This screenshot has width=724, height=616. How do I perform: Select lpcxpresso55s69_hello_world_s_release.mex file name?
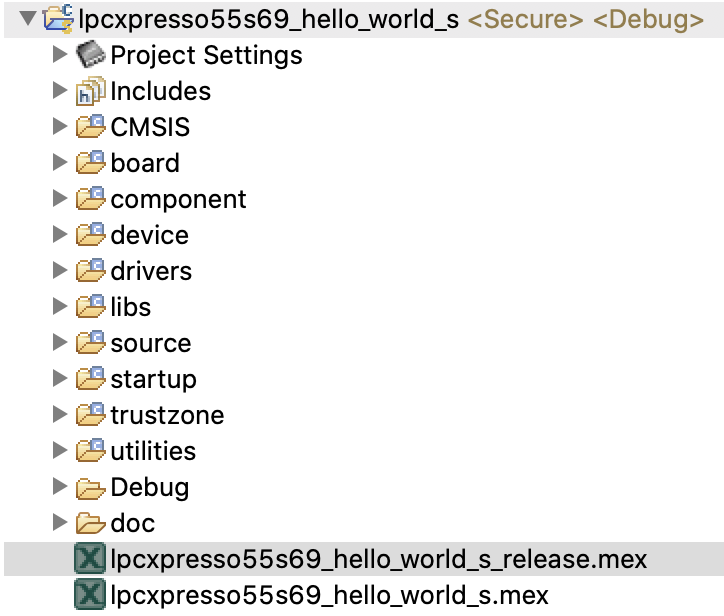tap(379, 560)
